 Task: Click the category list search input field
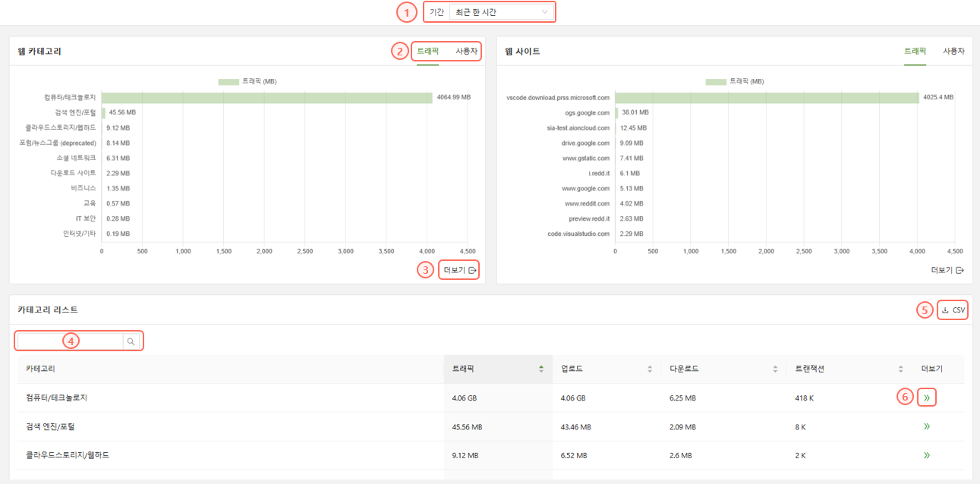[70, 341]
